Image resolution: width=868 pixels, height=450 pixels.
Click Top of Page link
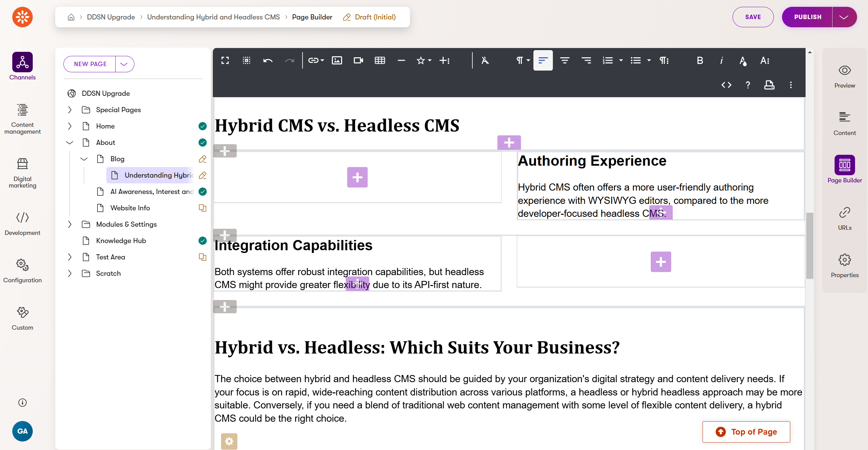click(746, 431)
